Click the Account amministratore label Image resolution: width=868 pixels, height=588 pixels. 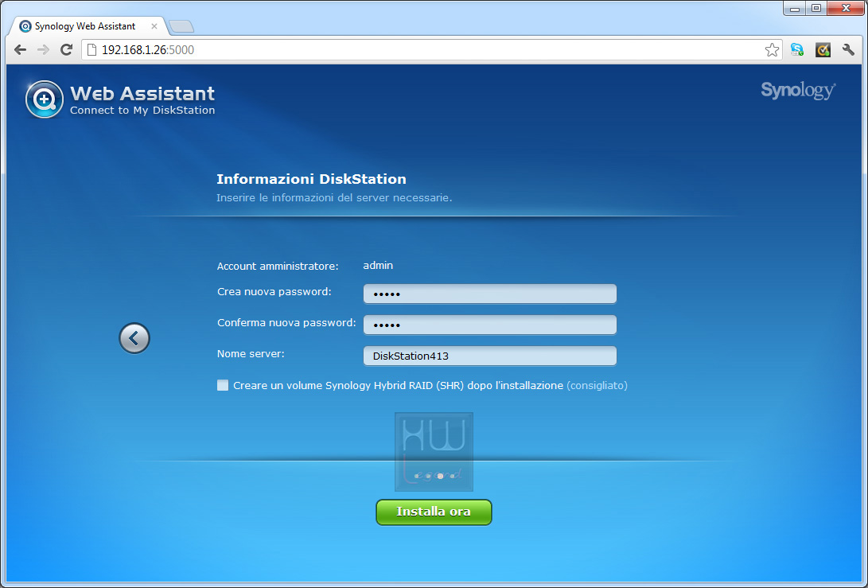tap(278, 266)
